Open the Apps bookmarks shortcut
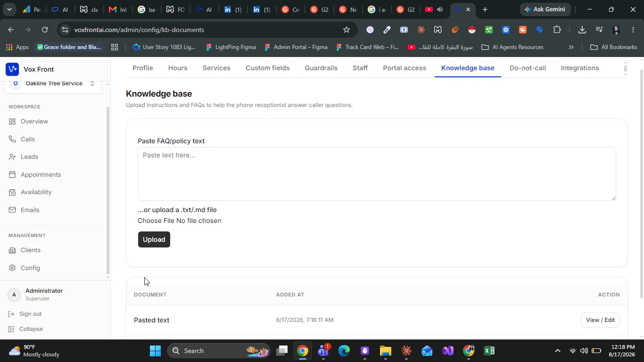 pyautogui.click(x=17, y=47)
